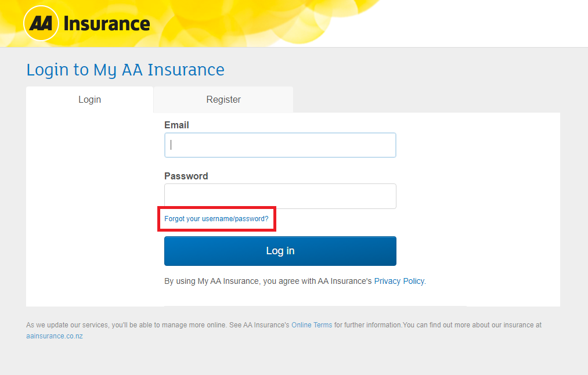The width and height of the screenshot is (588, 375).
Task: Click the Password field label
Action: tap(186, 176)
